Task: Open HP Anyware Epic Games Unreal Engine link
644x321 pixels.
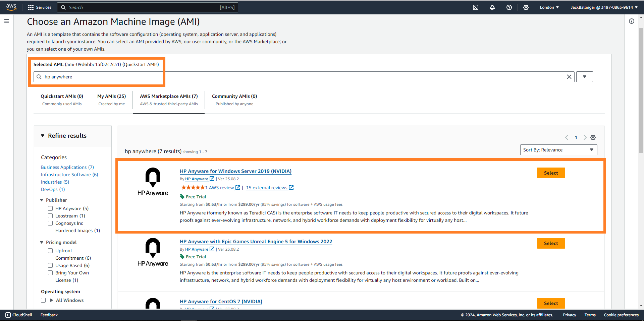Action: click(256, 242)
